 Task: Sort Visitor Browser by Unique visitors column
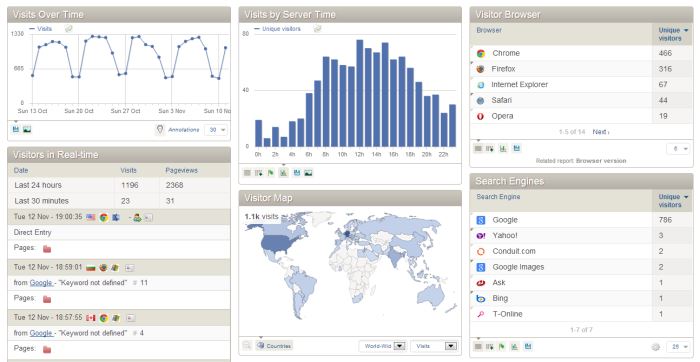click(x=673, y=34)
